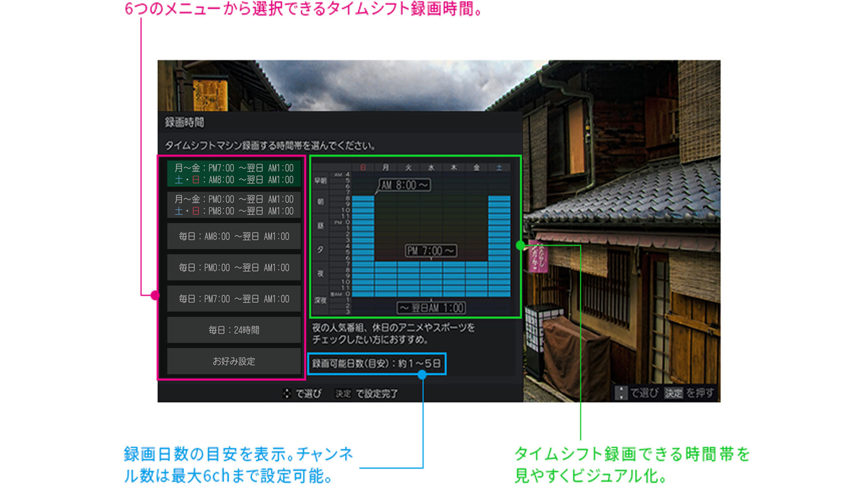868x488 pixels.
Task: Click the AM 8:00～ callout bubble on the grid
Action: 404,185
